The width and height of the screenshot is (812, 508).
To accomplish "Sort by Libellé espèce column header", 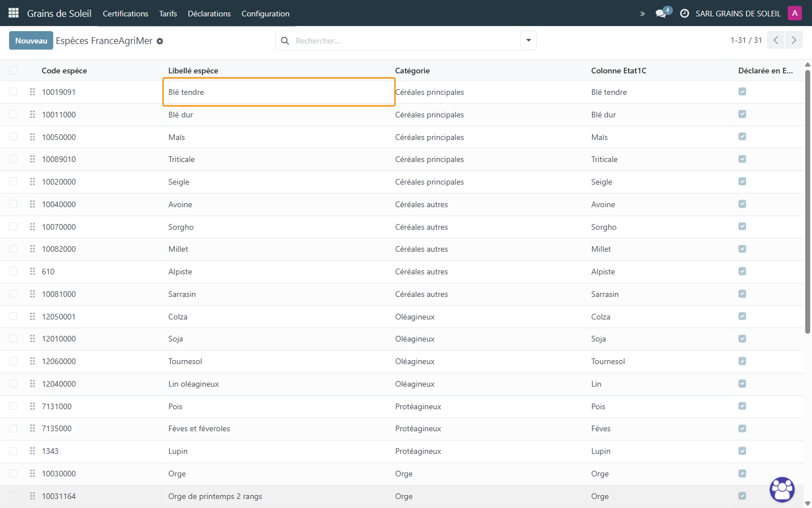I will tap(193, 71).
